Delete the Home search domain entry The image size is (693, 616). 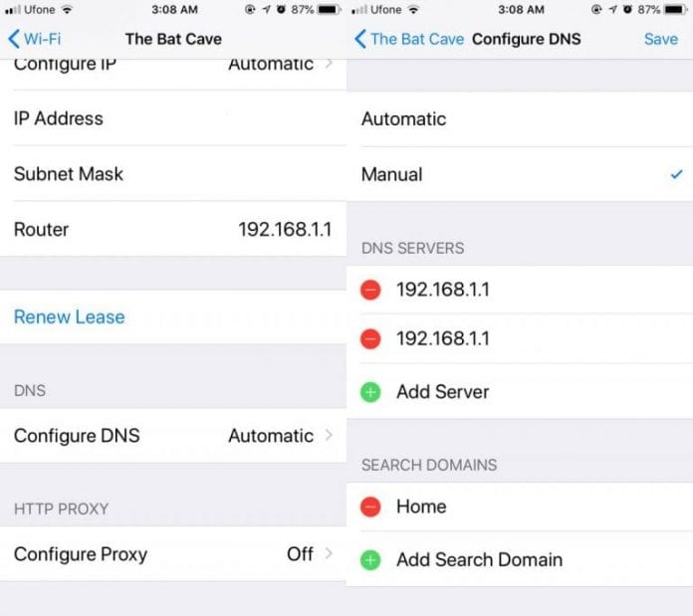pyautogui.click(x=370, y=507)
